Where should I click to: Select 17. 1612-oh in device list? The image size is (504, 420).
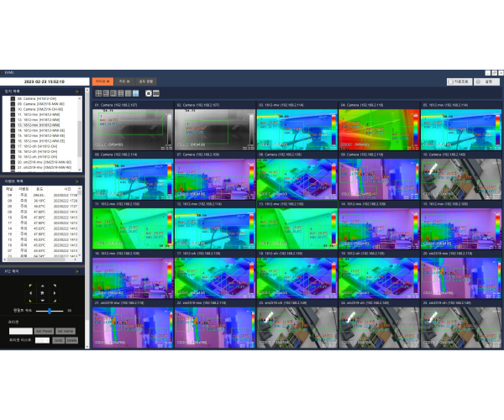click(42, 146)
